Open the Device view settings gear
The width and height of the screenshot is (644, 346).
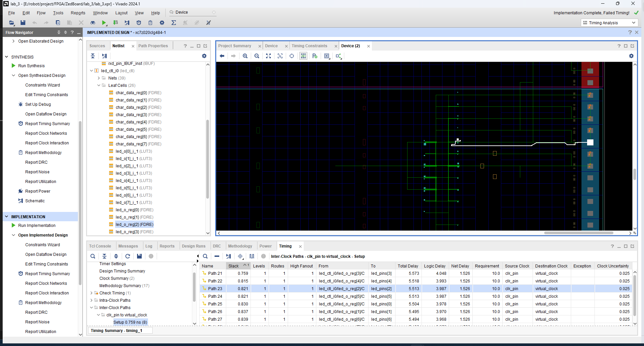pyautogui.click(x=631, y=56)
